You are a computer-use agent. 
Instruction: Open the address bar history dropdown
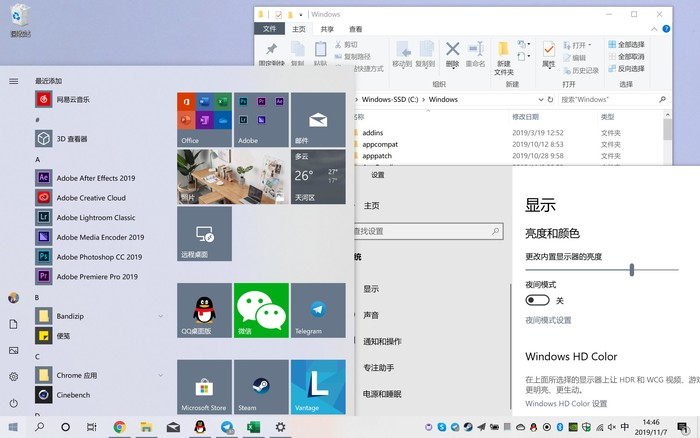point(541,100)
